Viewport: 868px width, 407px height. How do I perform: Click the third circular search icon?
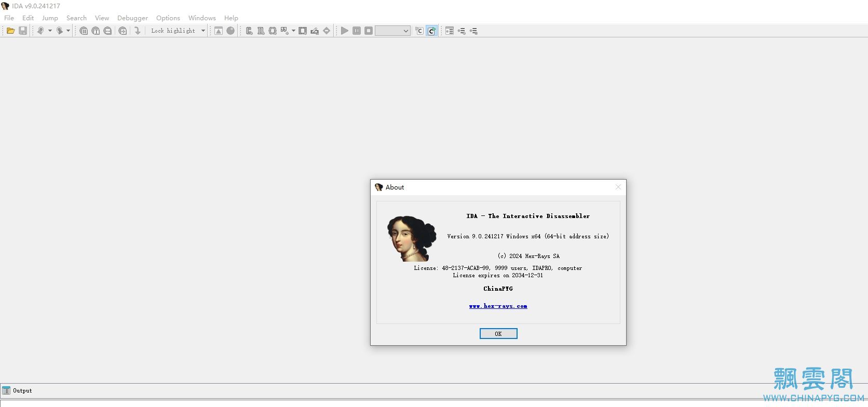tap(107, 31)
